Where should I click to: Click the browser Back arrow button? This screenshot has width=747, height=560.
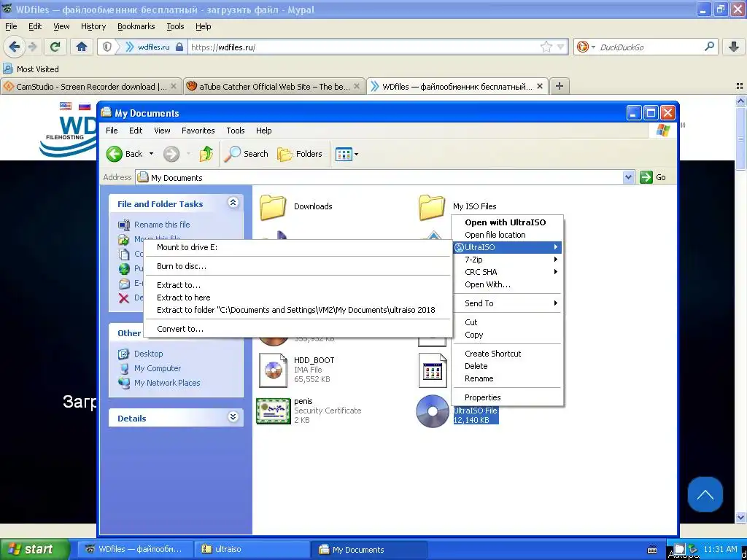pyautogui.click(x=14, y=47)
